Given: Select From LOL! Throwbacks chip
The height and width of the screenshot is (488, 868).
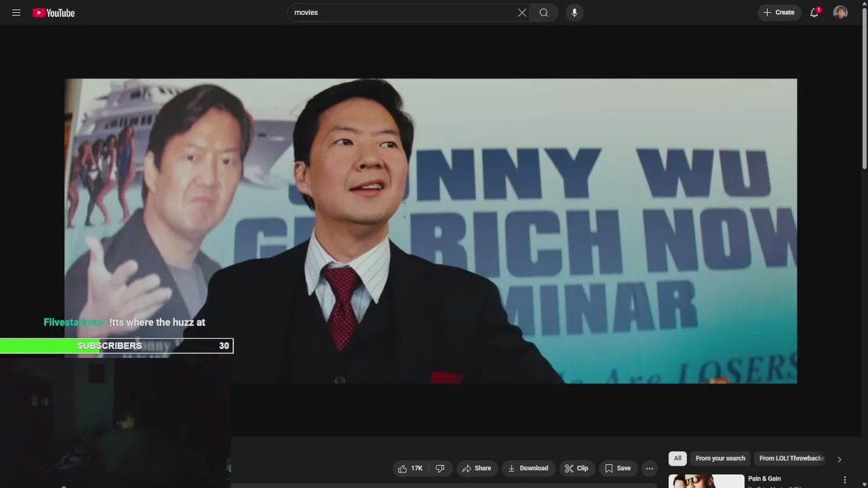Looking at the screenshot, I should pos(791,458).
